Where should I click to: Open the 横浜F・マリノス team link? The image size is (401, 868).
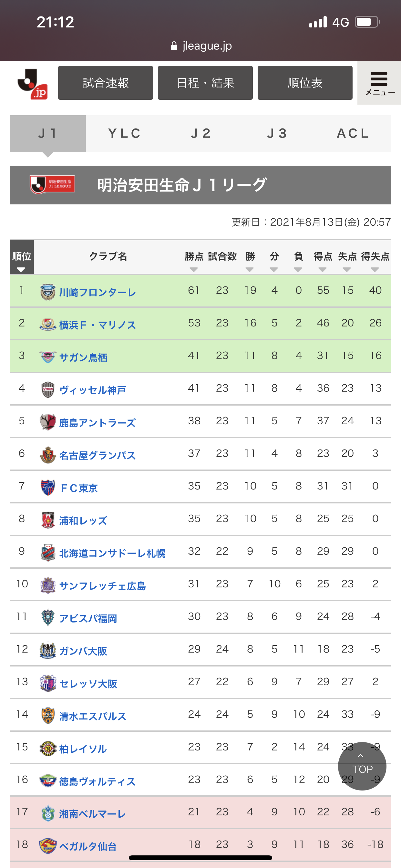click(x=98, y=325)
